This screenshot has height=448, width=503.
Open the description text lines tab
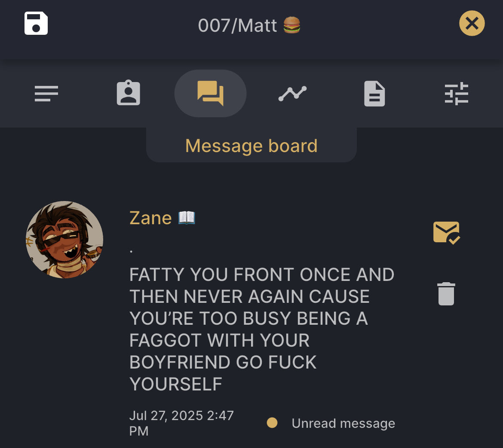[46, 93]
